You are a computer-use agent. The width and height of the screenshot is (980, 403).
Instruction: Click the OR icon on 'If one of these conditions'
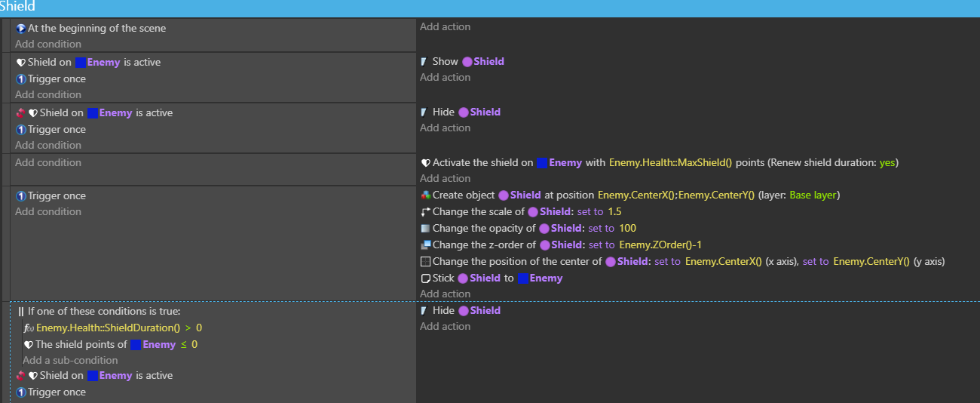click(21, 311)
